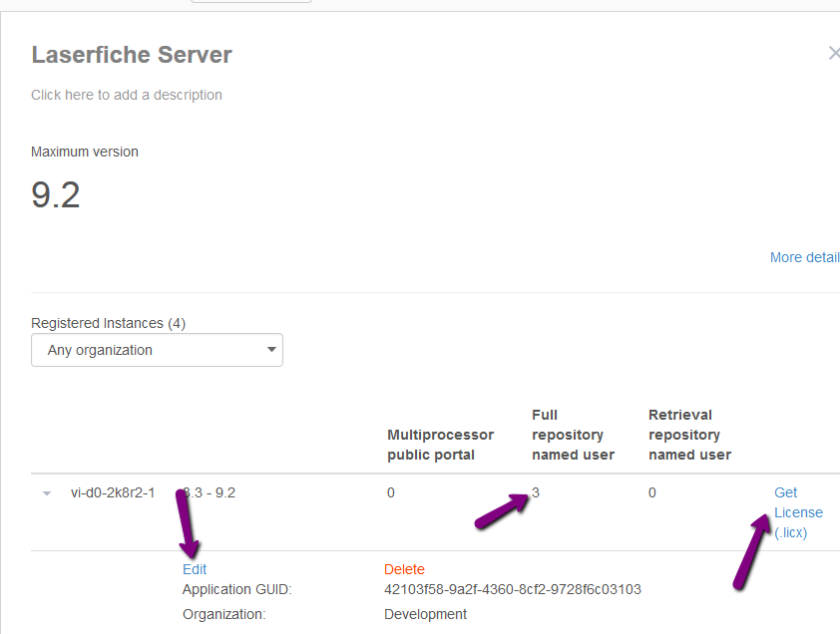This screenshot has height=634, width=840.
Task: Click the Laserfiche Server heading
Action: [x=132, y=55]
